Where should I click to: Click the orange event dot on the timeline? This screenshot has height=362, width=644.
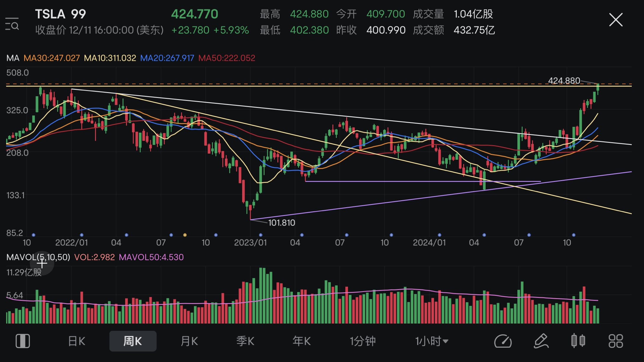[x=185, y=235]
